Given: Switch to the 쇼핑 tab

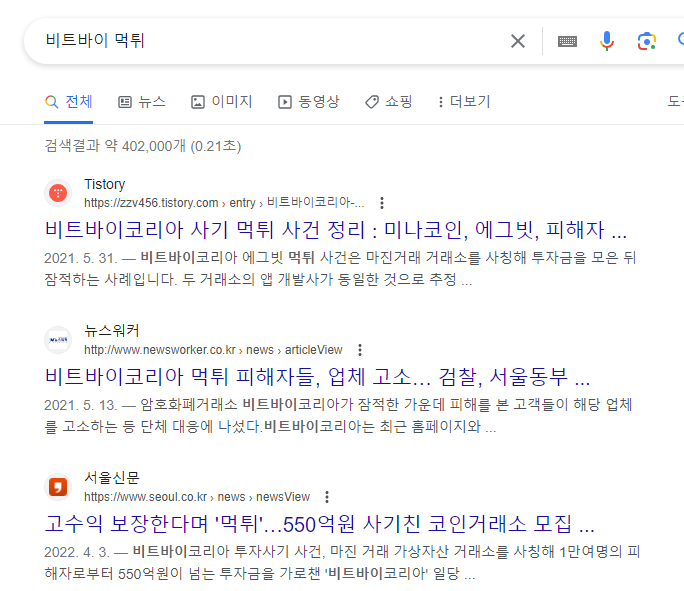Looking at the screenshot, I should (x=388, y=102).
